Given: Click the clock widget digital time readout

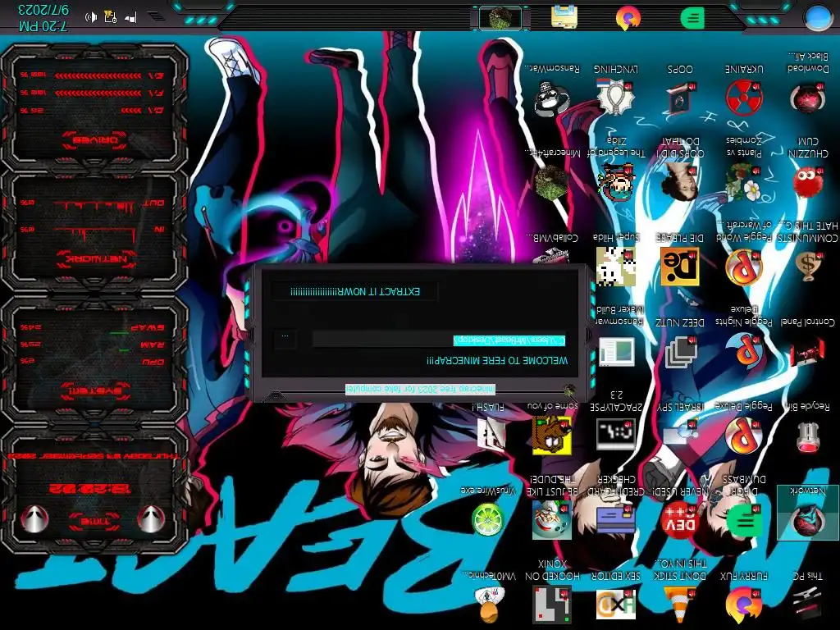Looking at the screenshot, I should pos(89,489).
